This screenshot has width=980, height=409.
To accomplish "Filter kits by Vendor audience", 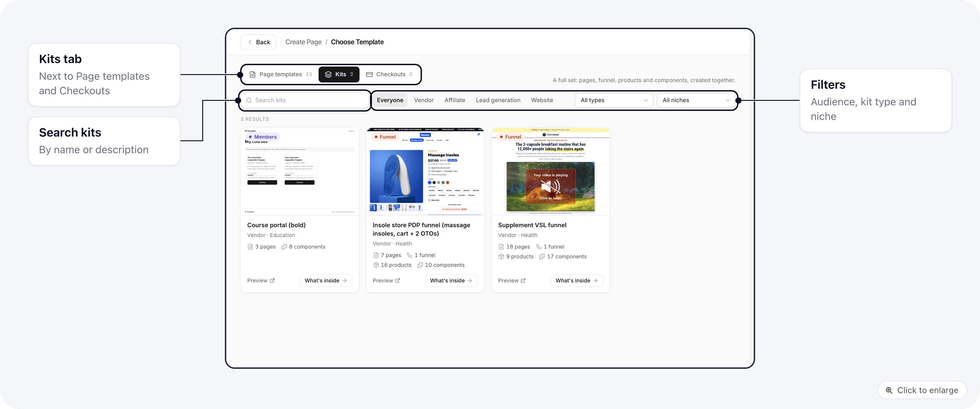I will pos(423,101).
